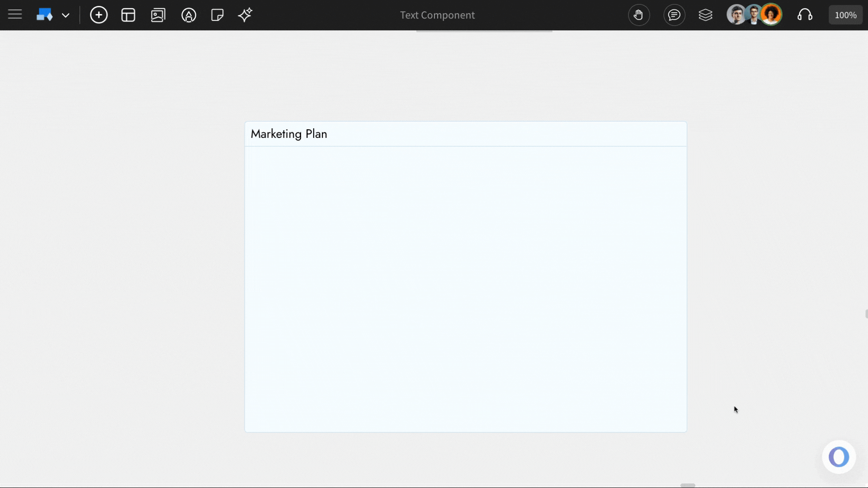Click the loading spinner bottom right
868x488 pixels.
(x=839, y=457)
